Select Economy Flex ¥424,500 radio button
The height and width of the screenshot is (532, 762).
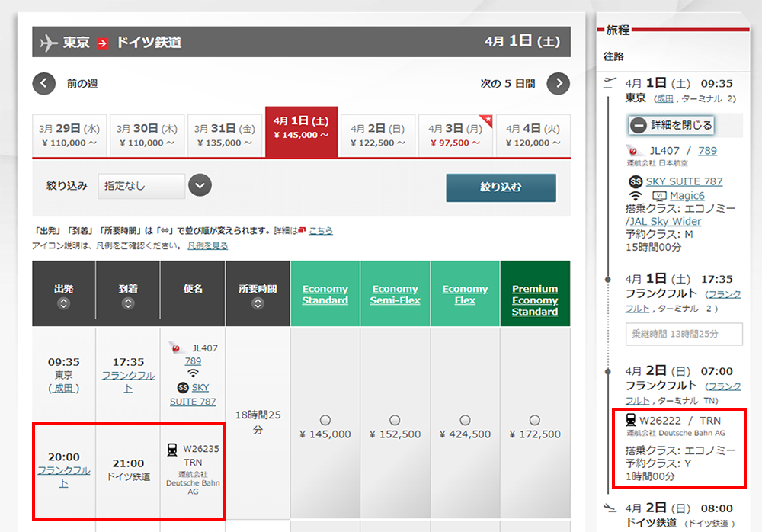click(x=465, y=420)
